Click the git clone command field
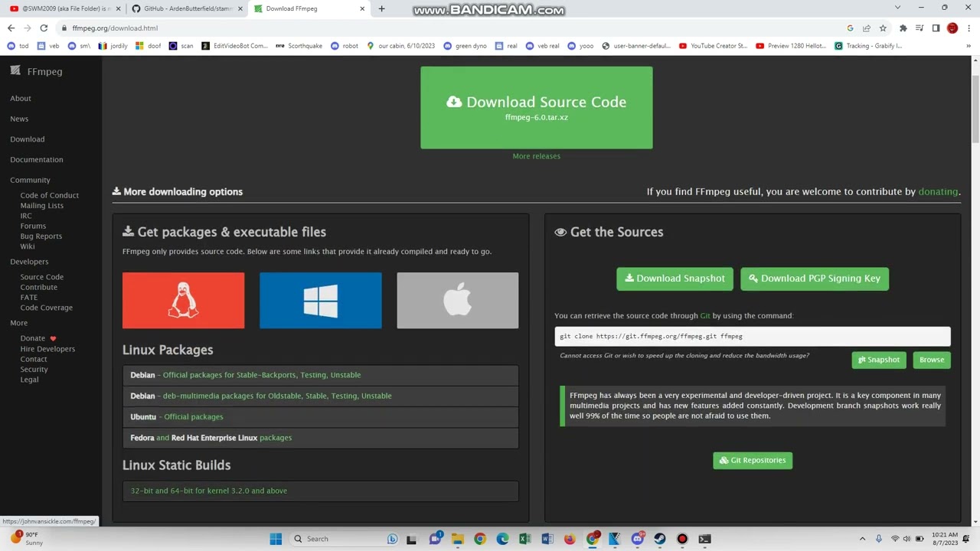The height and width of the screenshot is (551, 980). coord(753,336)
